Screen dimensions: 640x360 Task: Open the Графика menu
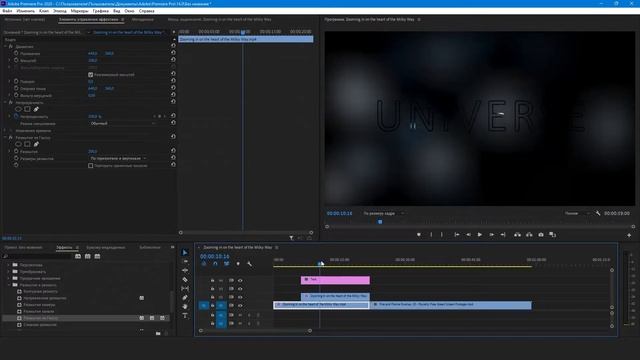(x=100, y=11)
